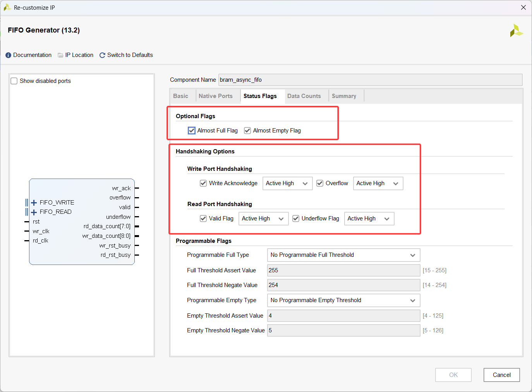Select the Status Flags tab
Image resolution: width=532 pixels, height=392 pixels.
260,96
